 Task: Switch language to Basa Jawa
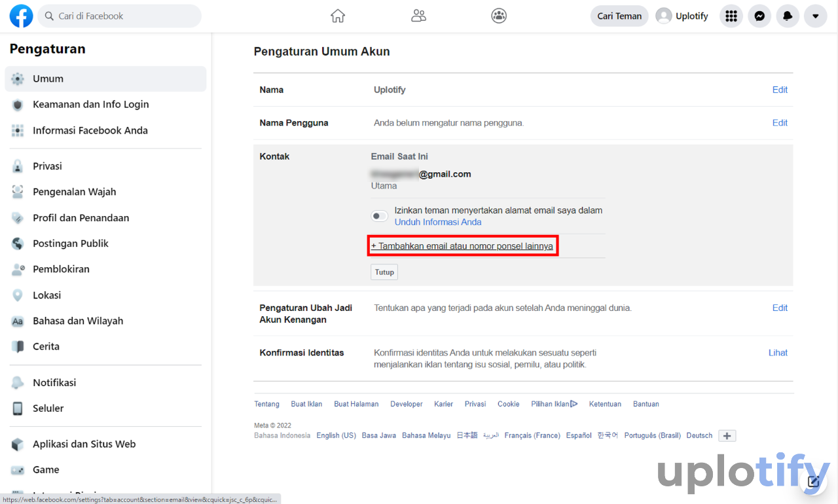point(379,435)
